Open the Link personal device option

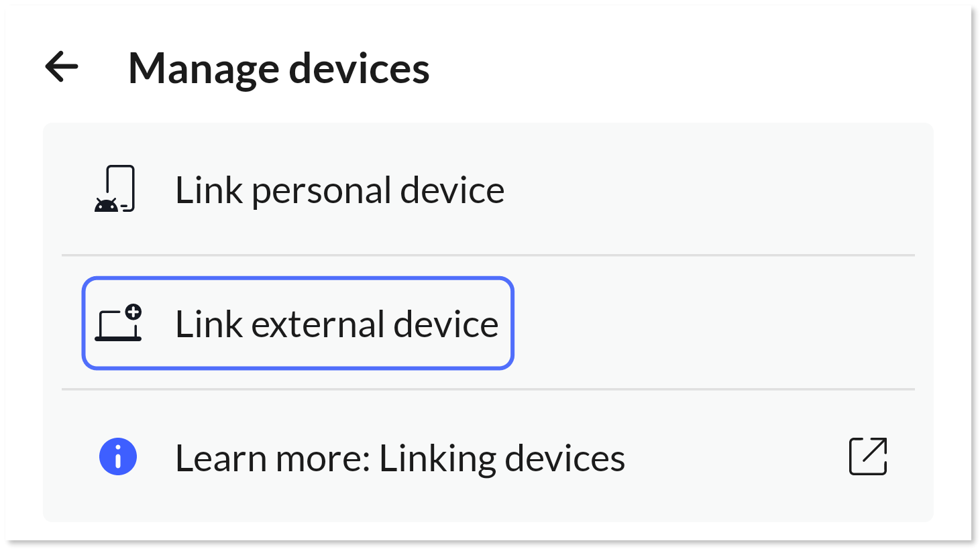coord(340,190)
